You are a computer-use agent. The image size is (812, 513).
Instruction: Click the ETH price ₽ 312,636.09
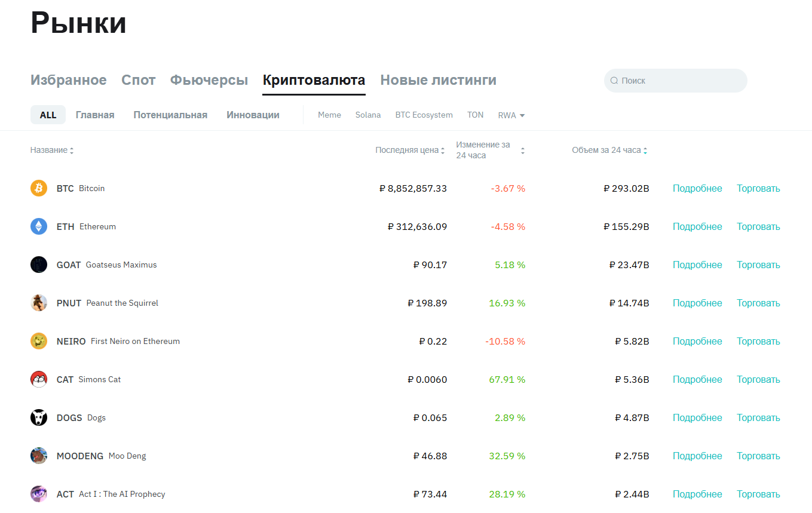click(x=417, y=226)
